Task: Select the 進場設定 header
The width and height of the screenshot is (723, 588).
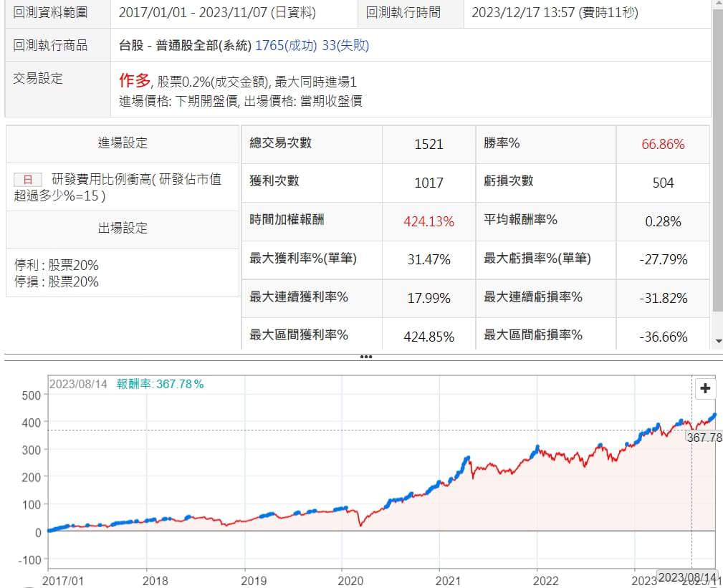Action: pyautogui.click(x=123, y=143)
